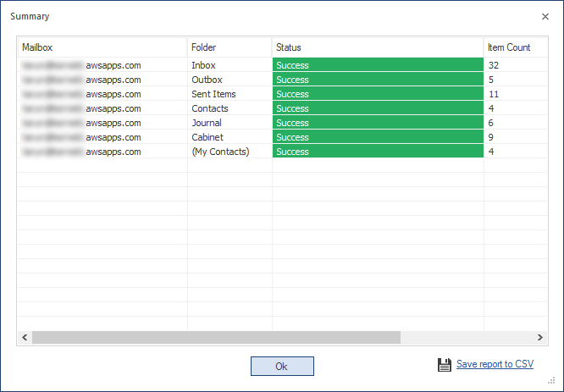Click the dialog resize grip

click(x=551, y=380)
